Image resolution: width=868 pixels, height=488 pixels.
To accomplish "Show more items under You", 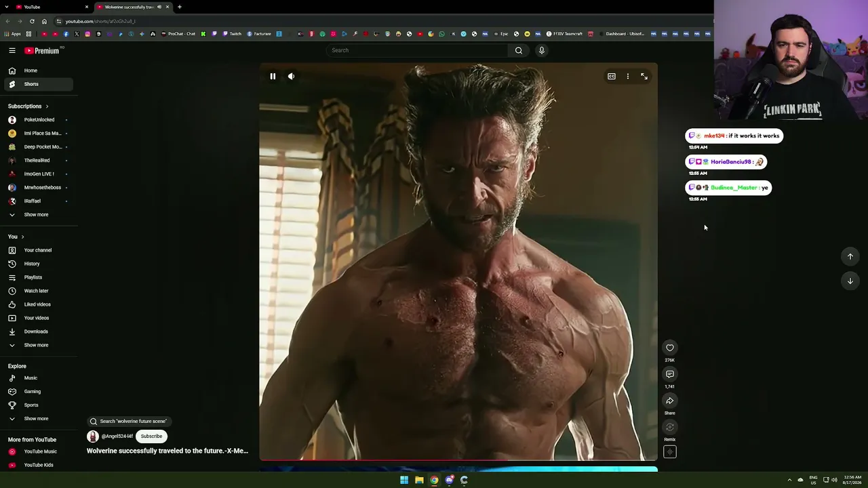I will (39, 345).
